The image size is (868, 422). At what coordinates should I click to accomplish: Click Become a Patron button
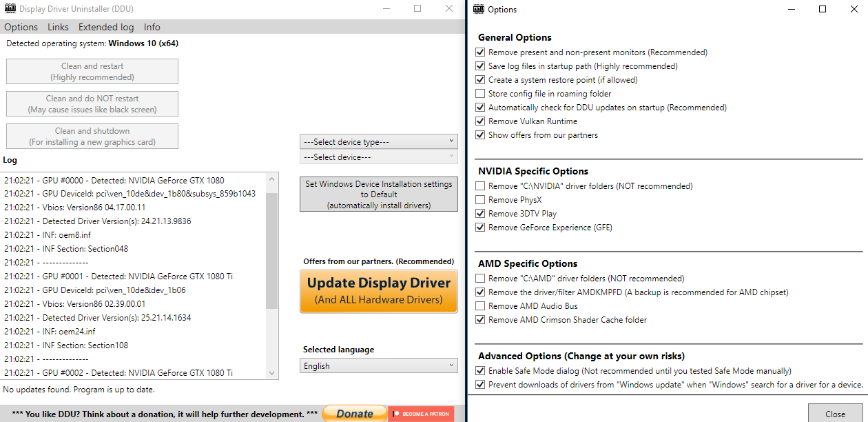tap(422, 414)
